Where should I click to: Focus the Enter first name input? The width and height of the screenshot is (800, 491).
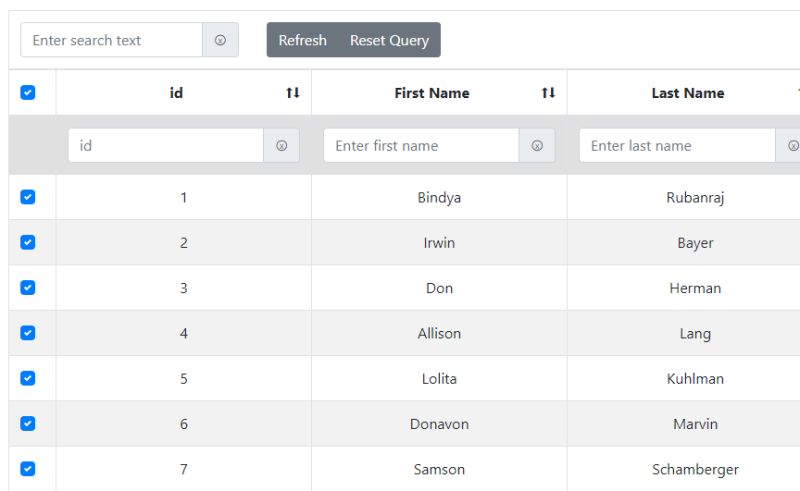[421, 145]
